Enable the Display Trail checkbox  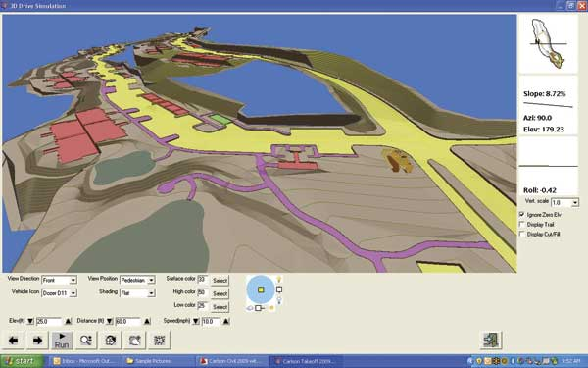point(521,224)
